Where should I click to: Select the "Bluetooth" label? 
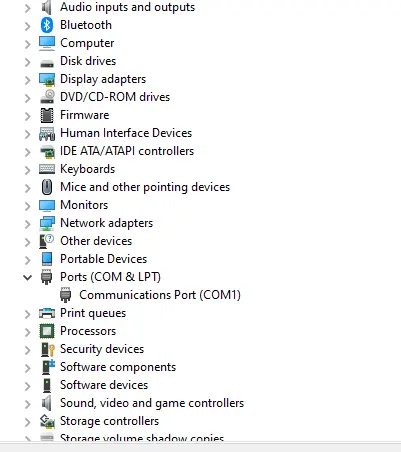pos(86,25)
